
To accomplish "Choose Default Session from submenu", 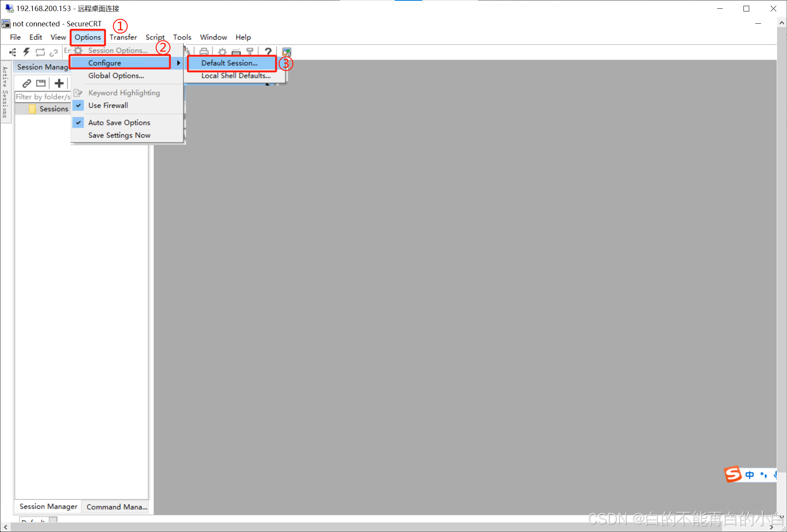I will 229,63.
